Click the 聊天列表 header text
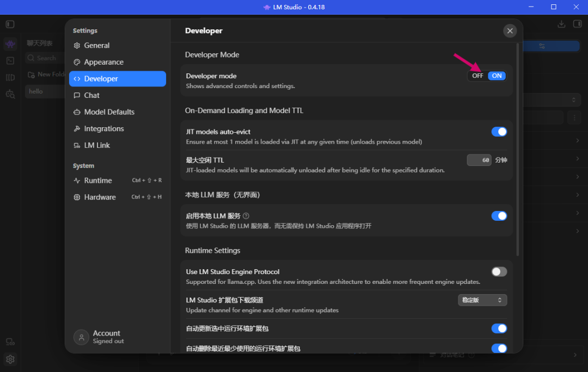The width and height of the screenshot is (588, 372). (x=39, y=44)
